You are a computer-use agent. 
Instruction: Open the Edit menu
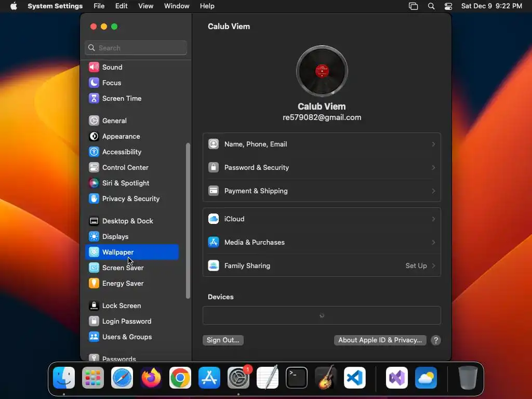point(121,6)
